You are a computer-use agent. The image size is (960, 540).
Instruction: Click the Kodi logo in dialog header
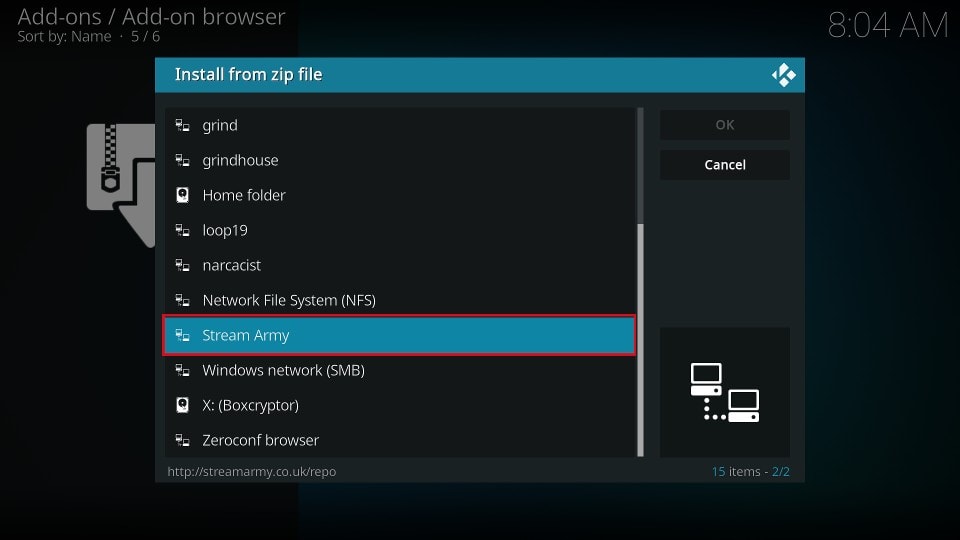pos(784,75)
